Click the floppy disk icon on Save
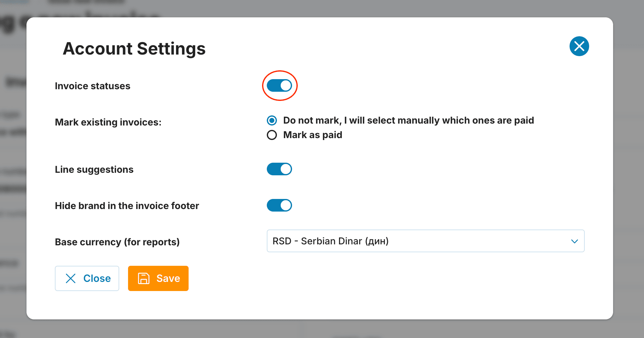This screenshot has height=338, width=644. pyautogui.click(x=144, y=278)
